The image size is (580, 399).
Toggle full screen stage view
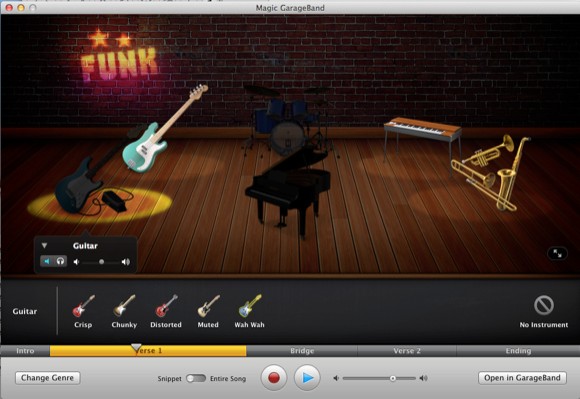[557, 253]
